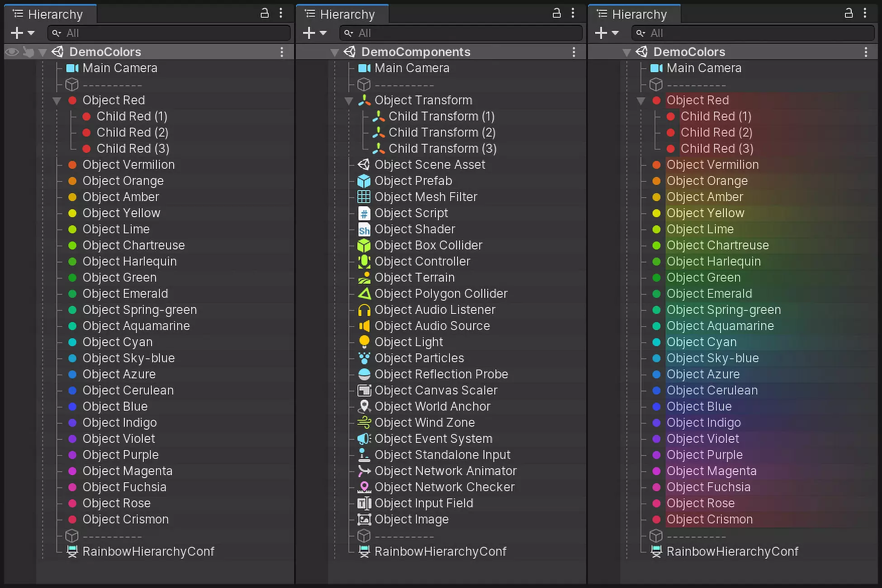
Task: Toggle DemoColors scene picking hand icon
Action: tap(28, 52)
